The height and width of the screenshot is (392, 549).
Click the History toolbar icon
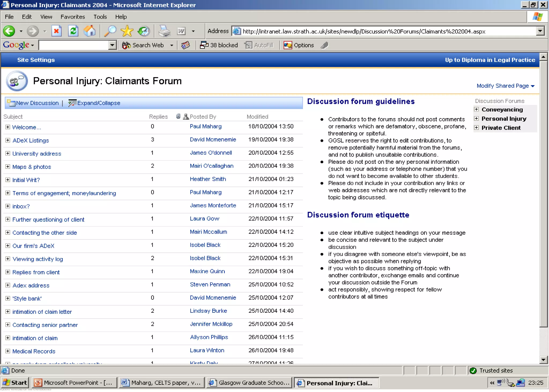click(144, 31)
